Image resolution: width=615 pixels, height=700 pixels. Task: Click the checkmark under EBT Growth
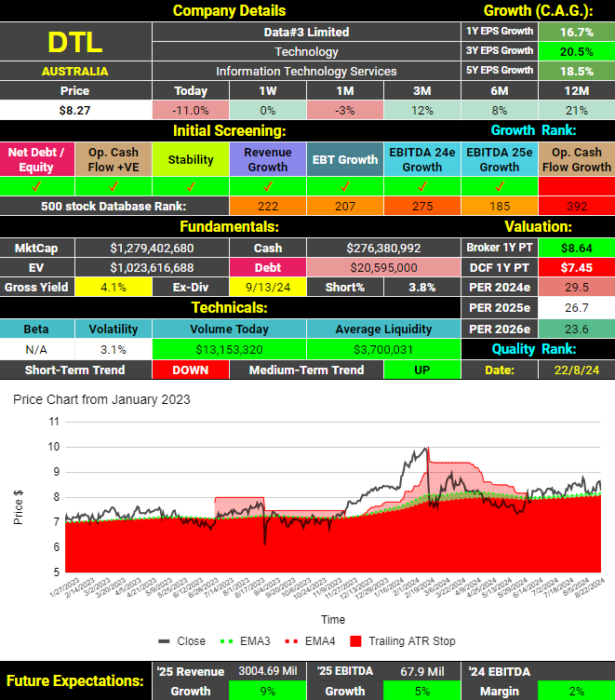tap(345, 186)
